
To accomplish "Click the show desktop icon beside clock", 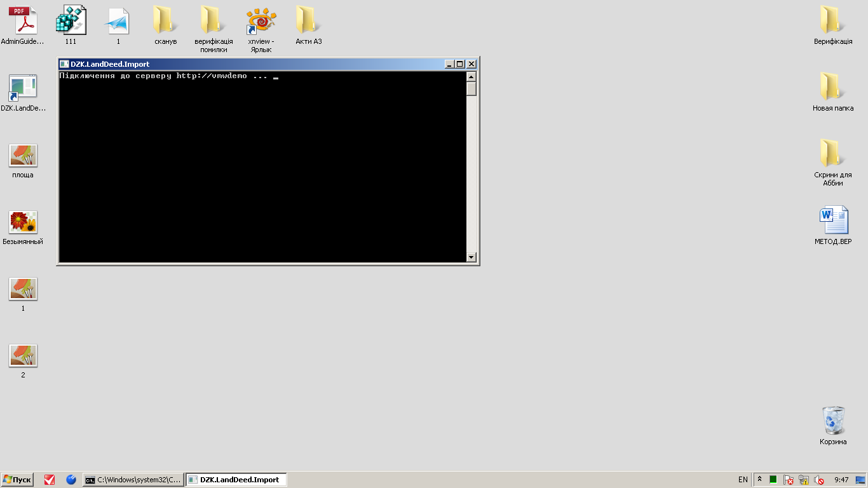I will click(860, 480).
